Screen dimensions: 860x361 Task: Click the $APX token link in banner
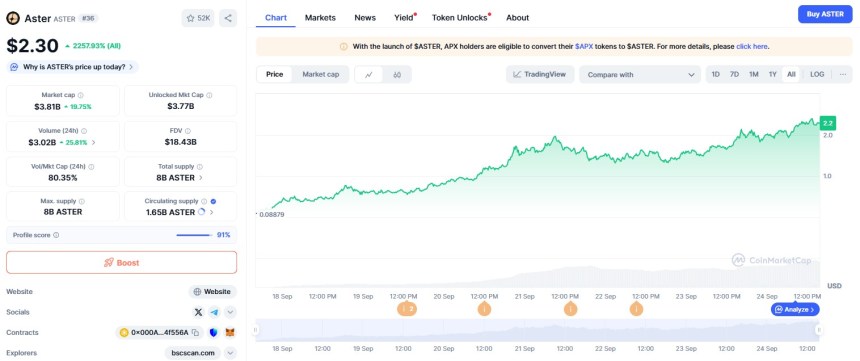[584, 47]
